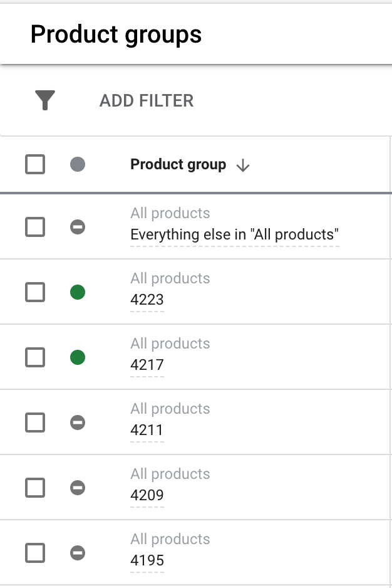
Task: Open product group 4209
Action: (147, 495)
